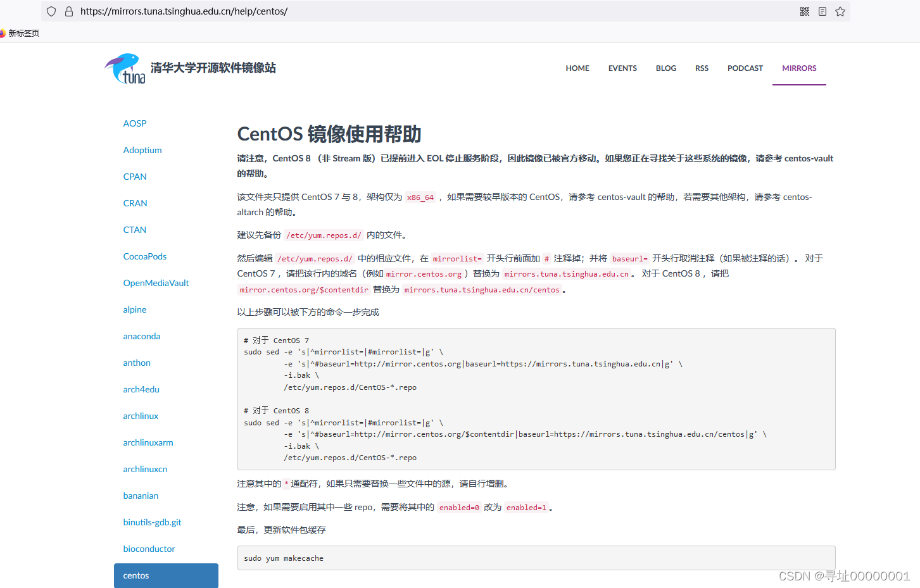Viewport: 920px width, 588px height.
Task: Select the MIRRORS navigation tab
Action: pyautogui.click(x=799, y=68)
